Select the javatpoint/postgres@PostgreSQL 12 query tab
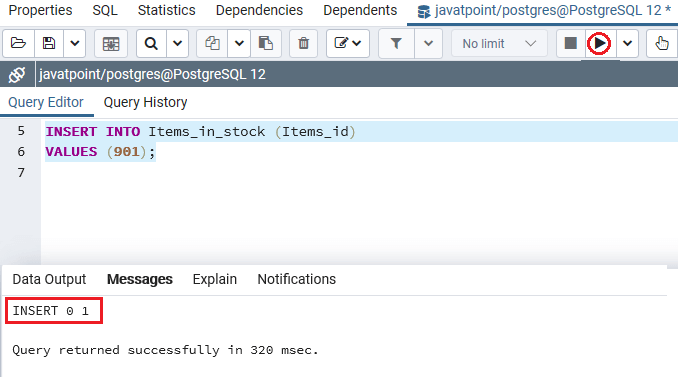 [544, 11]
